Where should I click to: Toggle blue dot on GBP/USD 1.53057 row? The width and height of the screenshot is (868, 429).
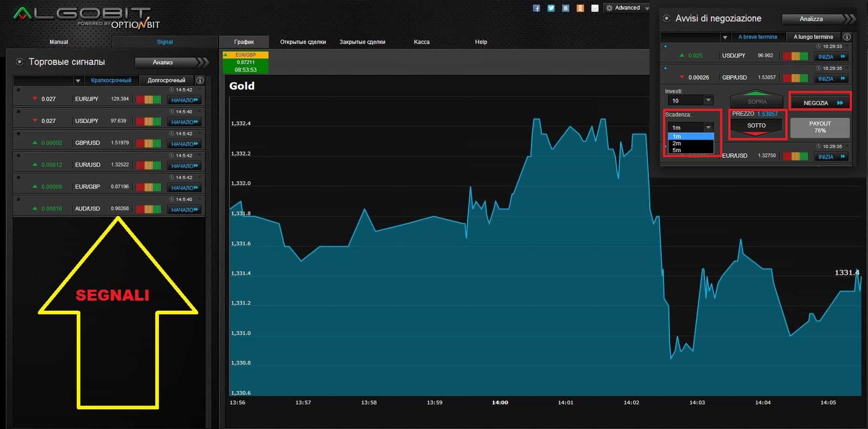[x=666, y=68]
